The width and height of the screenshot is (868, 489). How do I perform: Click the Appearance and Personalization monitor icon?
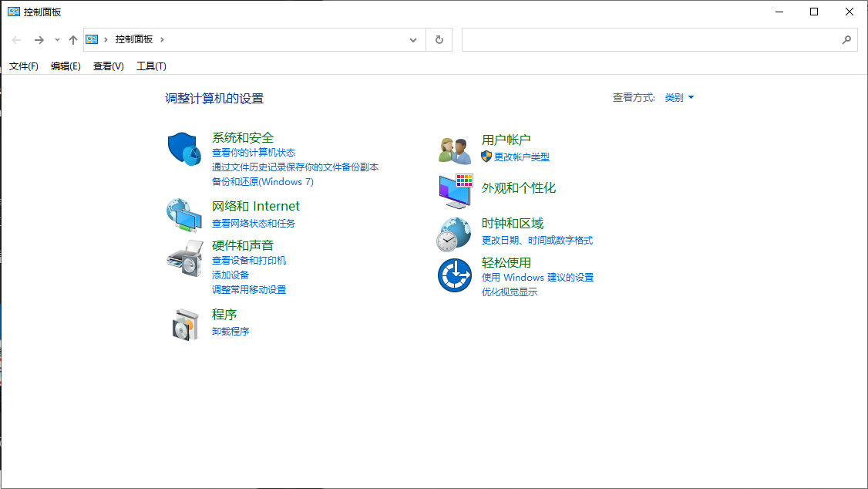coord(455,191)
